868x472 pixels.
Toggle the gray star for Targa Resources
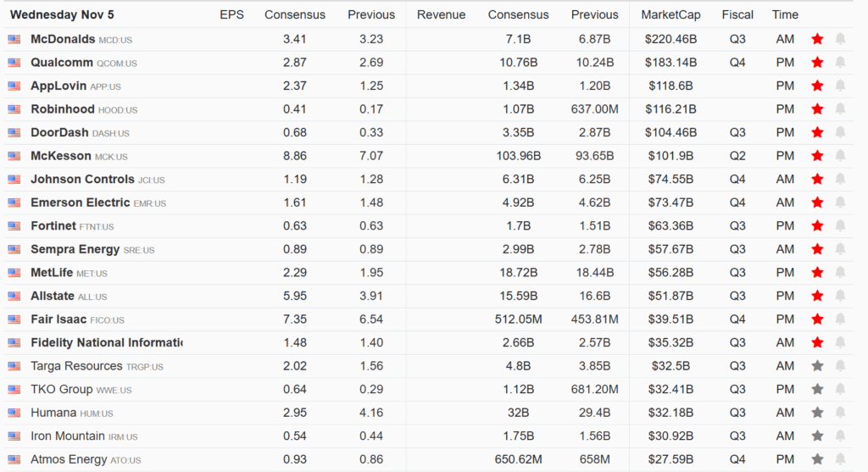click(817, 366)
